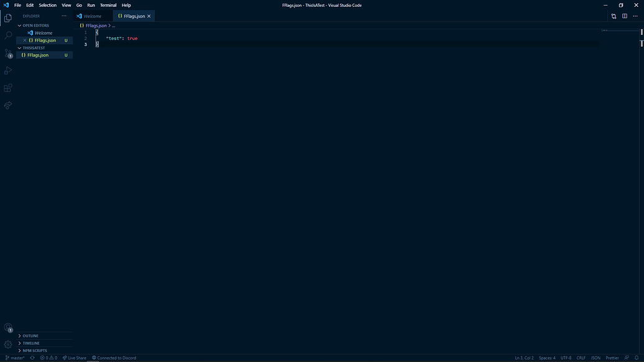This screenshot has width=644, height=362.
Task: Open the Selection menu
Action: pos(48,6)
